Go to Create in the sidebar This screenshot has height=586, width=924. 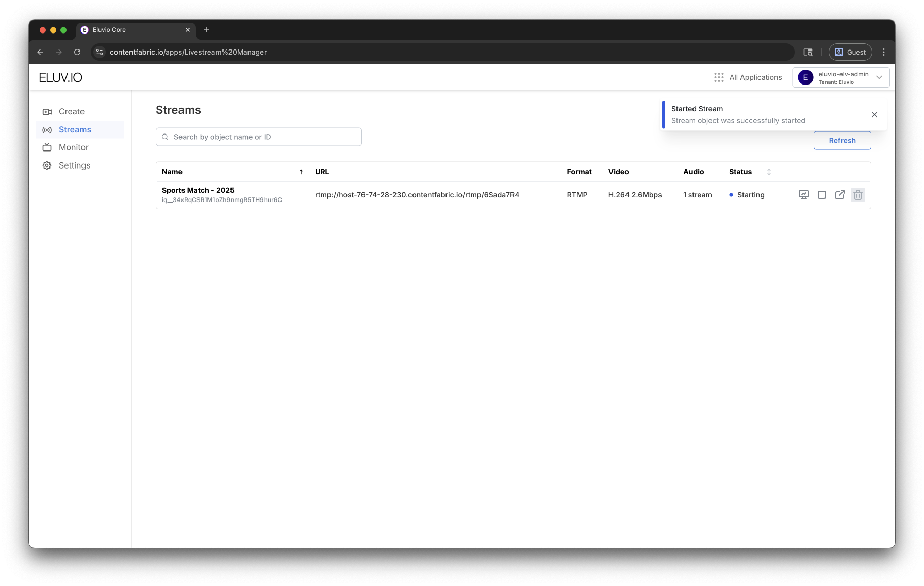[72, 112]
